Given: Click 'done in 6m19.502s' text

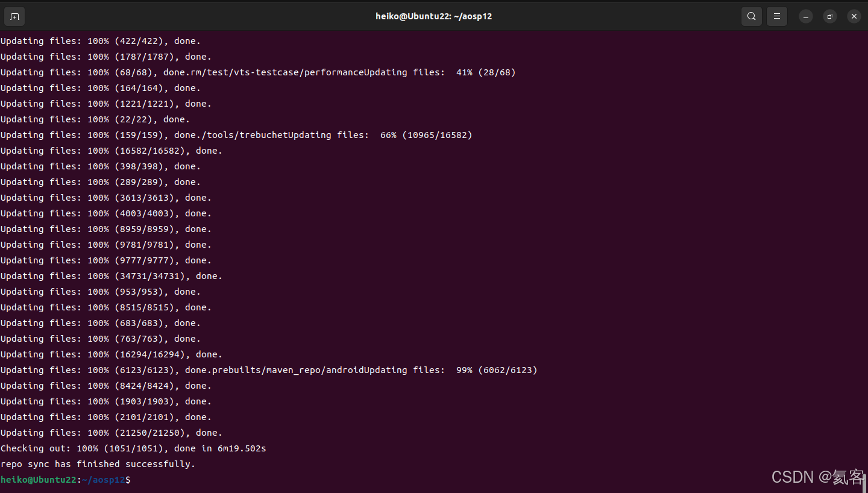Looking at the screenshot, I should click(x=220, y=448).
